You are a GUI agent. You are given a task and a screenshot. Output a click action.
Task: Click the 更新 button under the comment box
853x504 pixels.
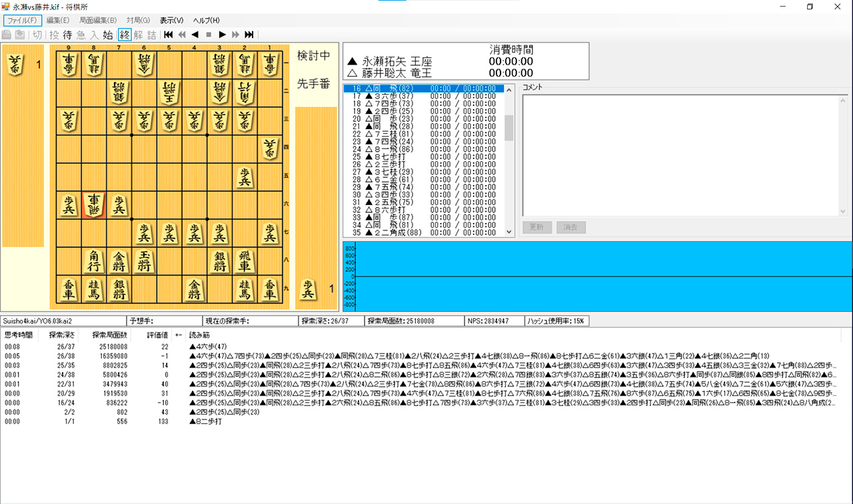[x=537, y=227]
